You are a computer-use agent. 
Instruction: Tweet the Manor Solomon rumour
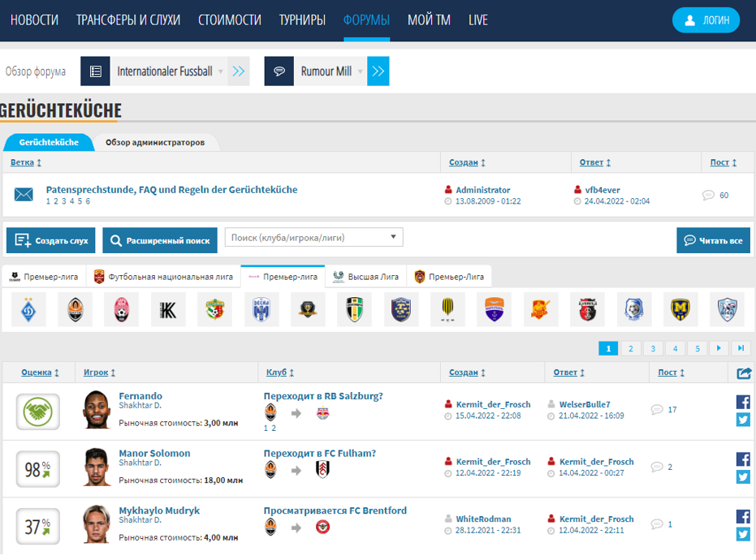click(x=743, y=477)
